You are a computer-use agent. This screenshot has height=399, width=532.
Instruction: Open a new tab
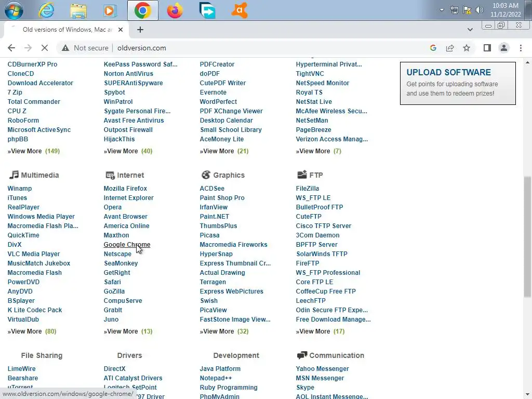140,30
